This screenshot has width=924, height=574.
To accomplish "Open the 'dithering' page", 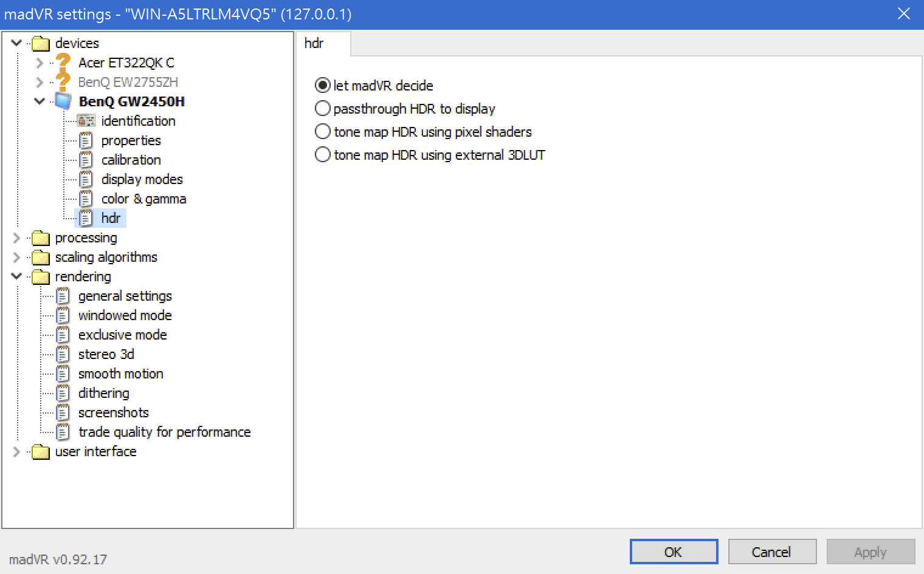I will click(103, 393).
